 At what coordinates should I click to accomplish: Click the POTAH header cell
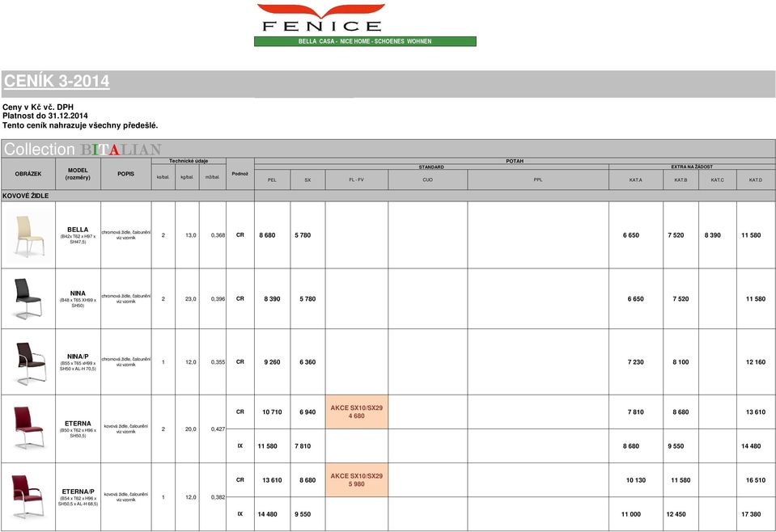coord(515,161)
